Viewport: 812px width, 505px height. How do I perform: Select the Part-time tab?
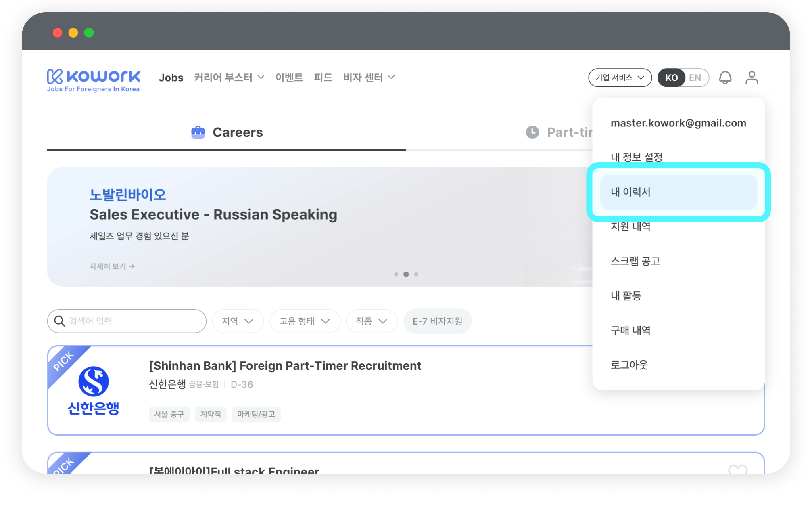click(559, 132)
